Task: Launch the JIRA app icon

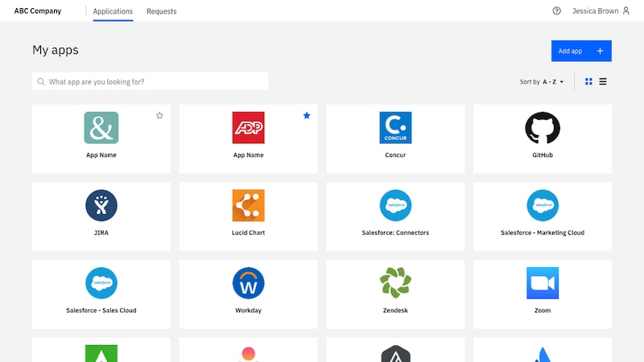Action: tap(101, 205)
